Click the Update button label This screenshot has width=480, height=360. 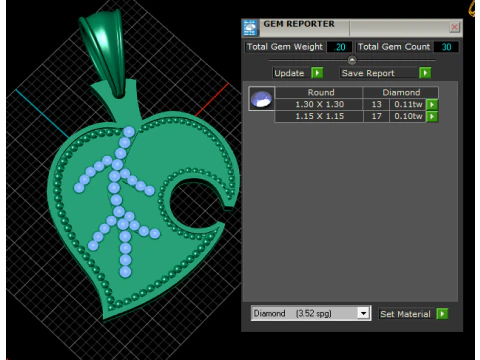coord(289,73)
